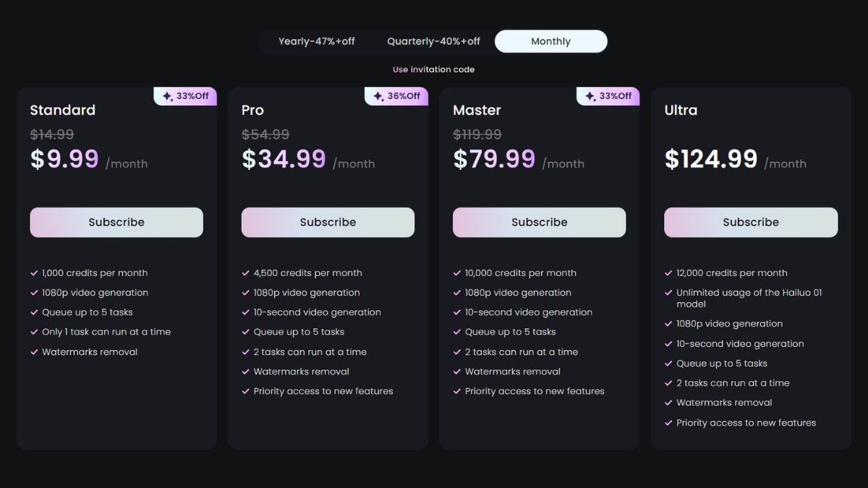Switch billing to Yearly-47%+off
The height and width of the screenshot is (488, 868).
click(317, 41)
